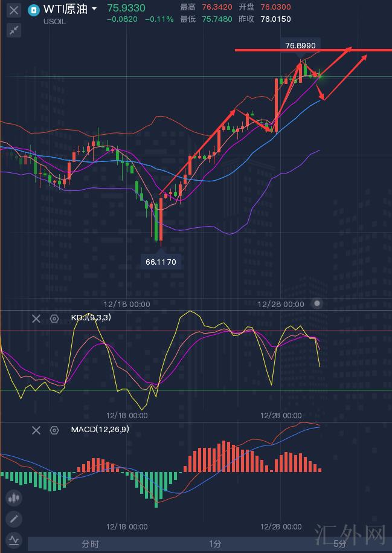Switch to the 分时 timeframe tab
This screenshot has height=553, width=392.
tap(91, 544)
